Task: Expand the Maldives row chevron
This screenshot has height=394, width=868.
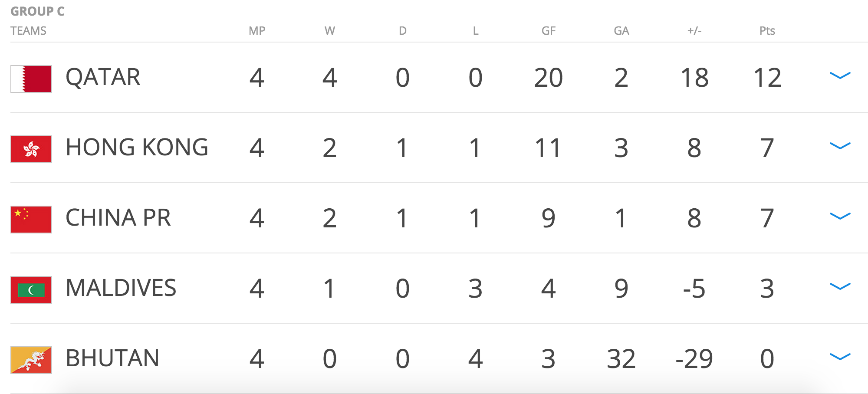Action: [840, 287]
